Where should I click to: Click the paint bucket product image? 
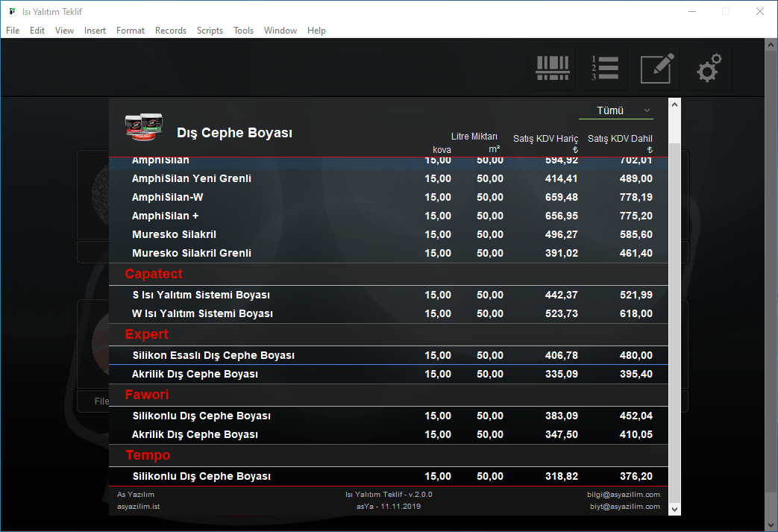143,128
